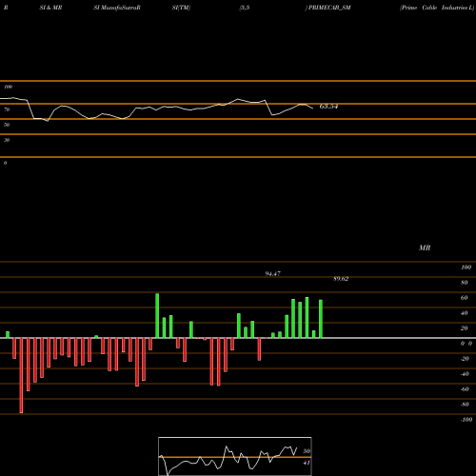Image resolution: width=476 pixels, height=476 pixels.
Task: Click the 'SI(TM)' header text
Action: coord(181,8)
